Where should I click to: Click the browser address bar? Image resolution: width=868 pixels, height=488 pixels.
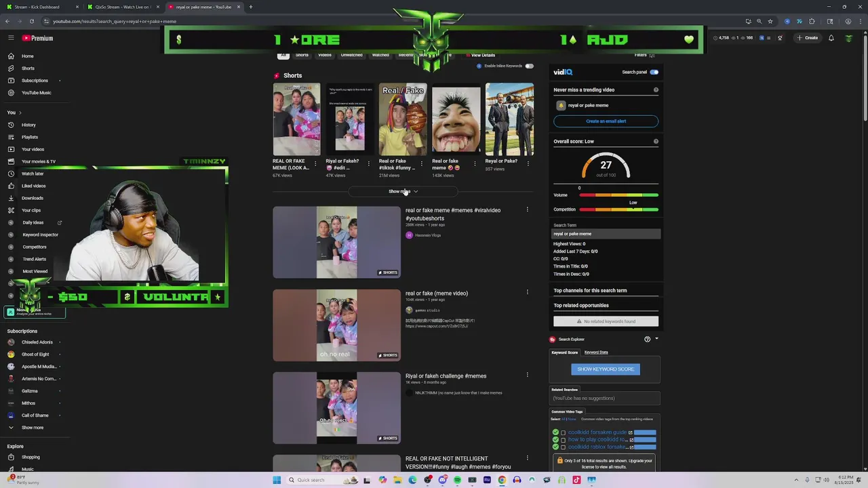(x=393, y=21)
